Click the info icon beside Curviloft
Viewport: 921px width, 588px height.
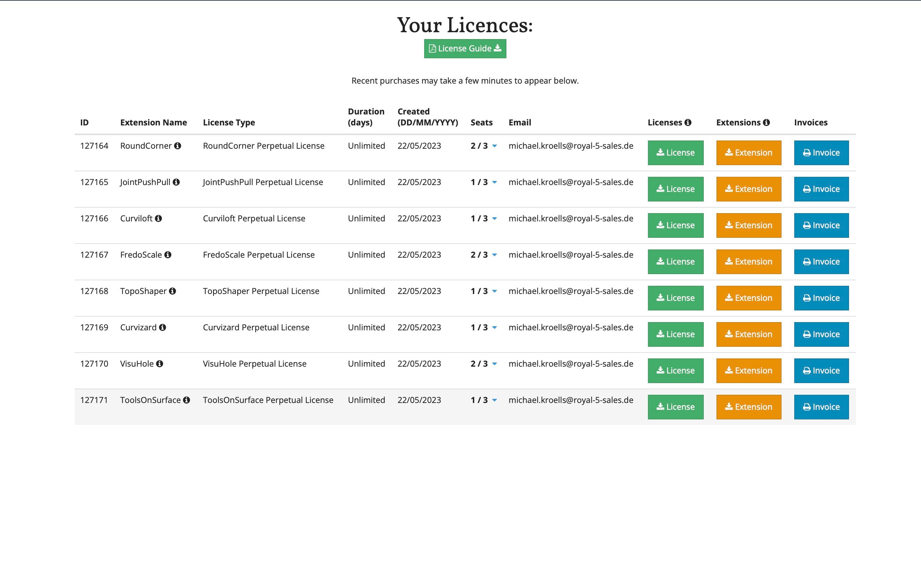(158, 218)
